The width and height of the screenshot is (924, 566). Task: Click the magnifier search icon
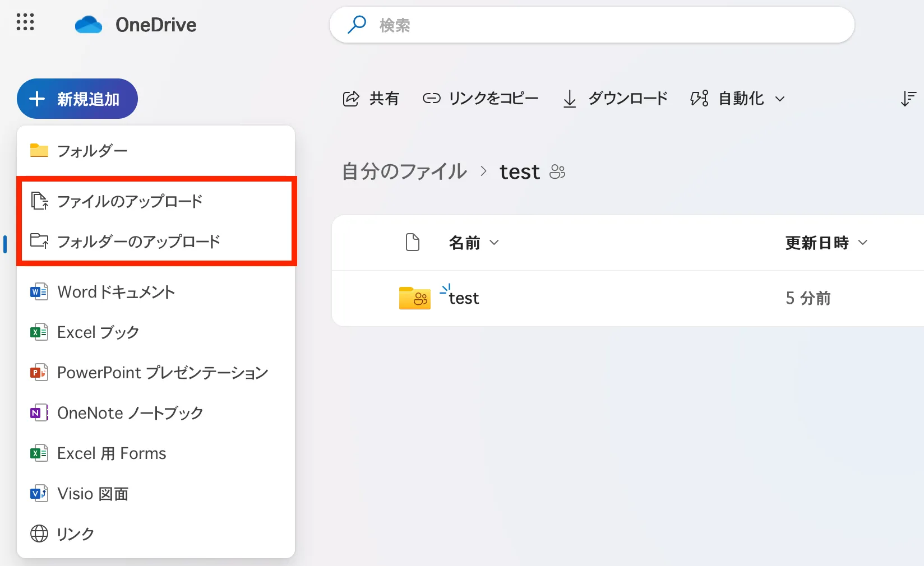(357, 25)
